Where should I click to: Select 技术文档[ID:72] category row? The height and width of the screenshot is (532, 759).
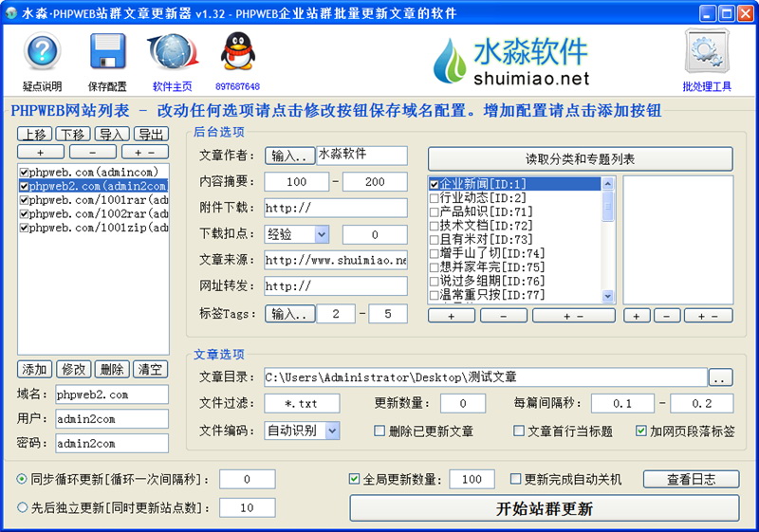pos(515,226)
